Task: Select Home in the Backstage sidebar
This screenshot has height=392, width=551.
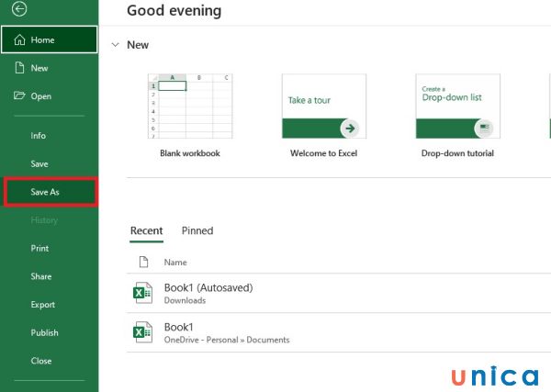Action: (x=50, y=39)
